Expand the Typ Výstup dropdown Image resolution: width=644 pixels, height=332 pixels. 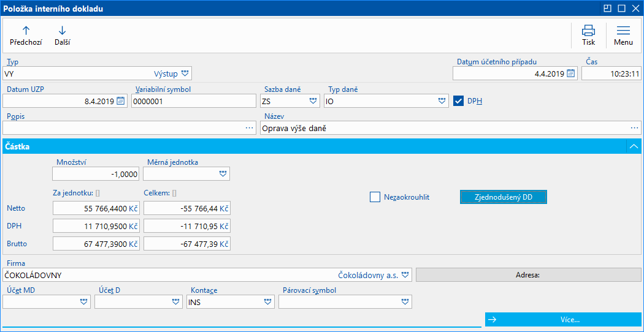[185, 74]
